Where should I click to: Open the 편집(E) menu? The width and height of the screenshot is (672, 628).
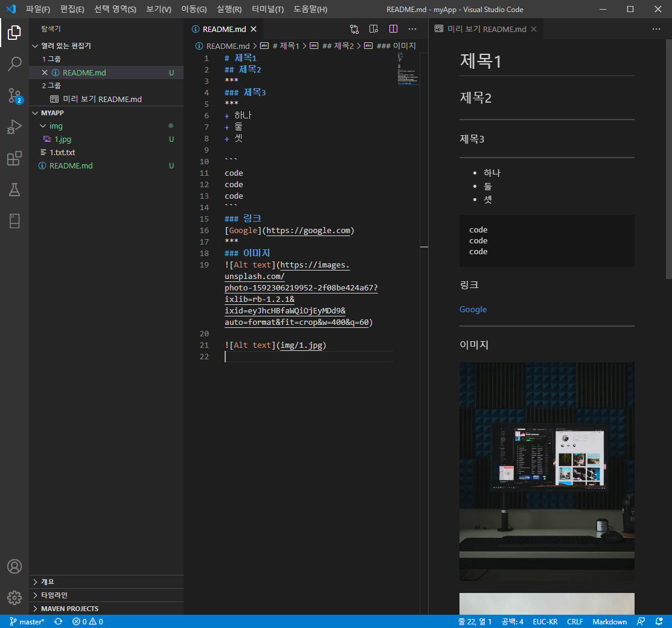(72, 9)
